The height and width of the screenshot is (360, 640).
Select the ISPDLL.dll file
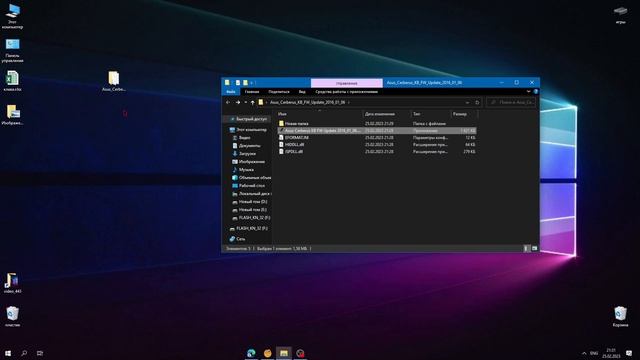tap(376, 151)
